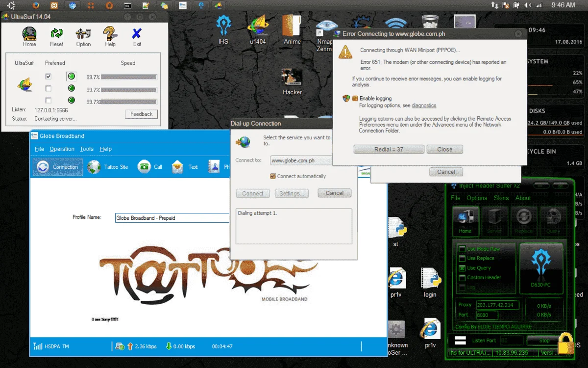This screenshot has width=588, height=368.
Task: Click the first UltraSurf speed bar
Action: [x=129, y=77]
